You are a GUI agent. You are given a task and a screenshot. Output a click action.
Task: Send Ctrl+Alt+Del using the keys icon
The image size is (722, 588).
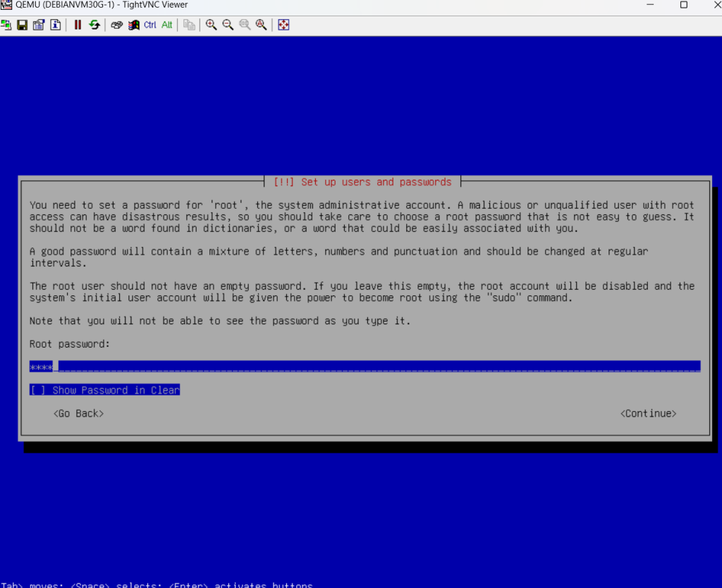pos(117,25)
